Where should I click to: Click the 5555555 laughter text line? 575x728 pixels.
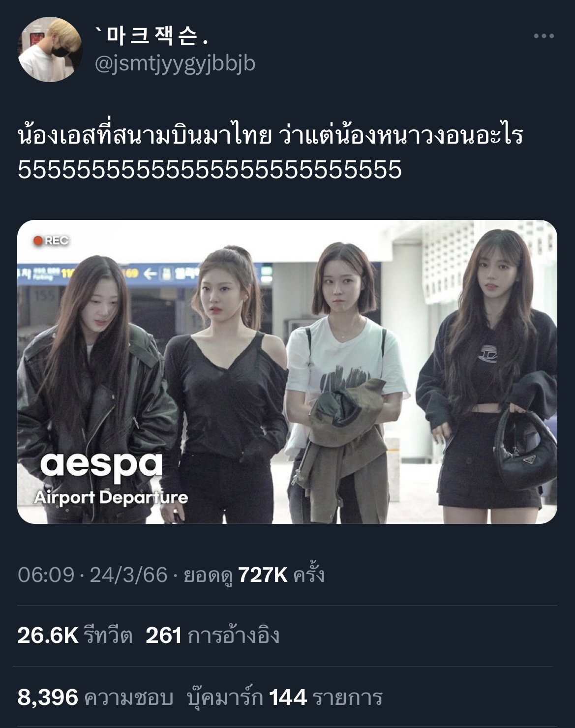[210, 170]
